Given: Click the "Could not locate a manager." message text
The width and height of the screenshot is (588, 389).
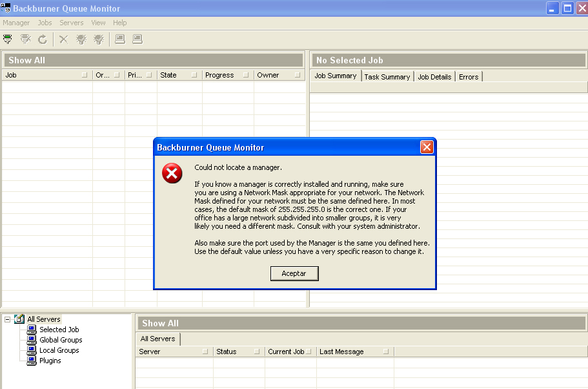Looking at the screenshot, I should (238, 167).
